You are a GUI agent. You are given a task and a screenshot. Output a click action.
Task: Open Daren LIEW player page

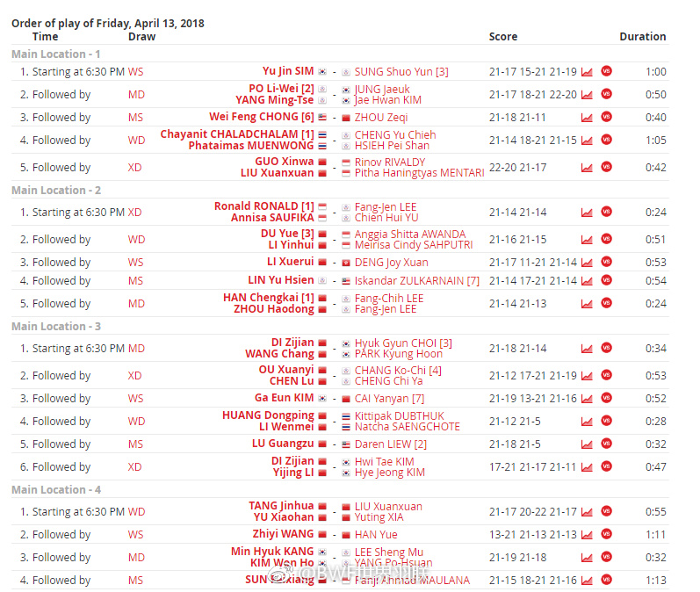point(390,444)
